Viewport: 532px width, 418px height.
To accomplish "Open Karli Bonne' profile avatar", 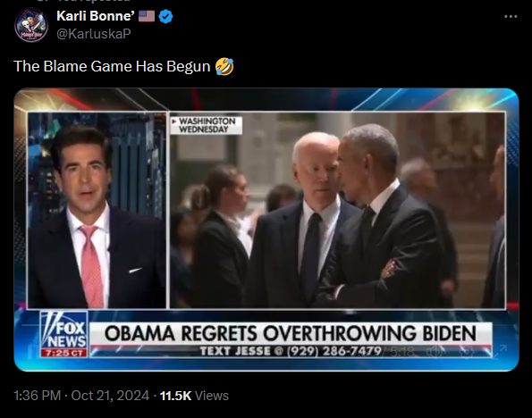I will (x=31, y=25).
